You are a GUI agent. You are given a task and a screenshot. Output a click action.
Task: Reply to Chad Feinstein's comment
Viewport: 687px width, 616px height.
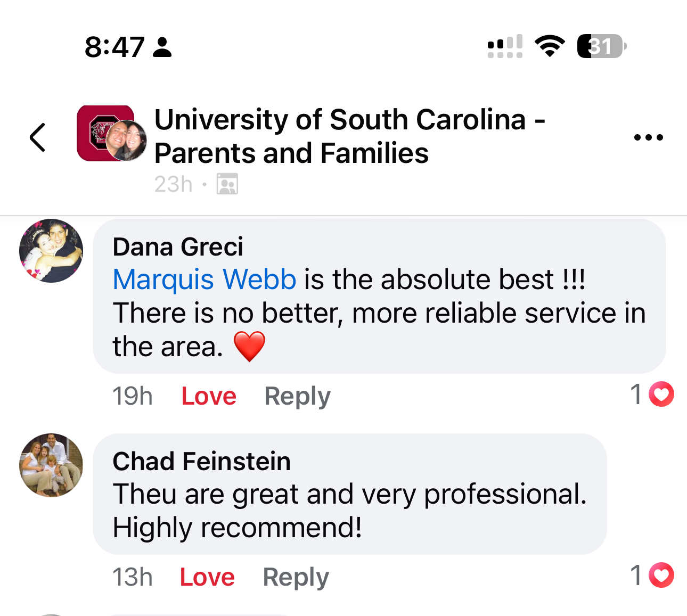(296, 577)
